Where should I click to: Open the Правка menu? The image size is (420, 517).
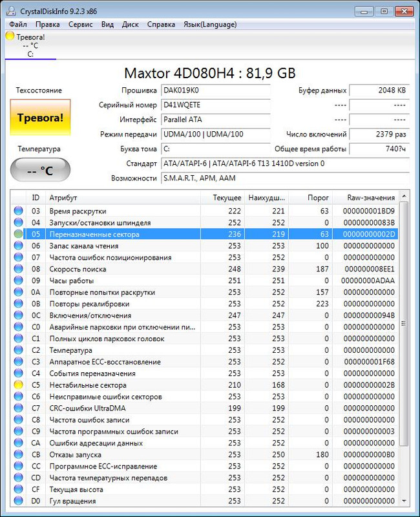47,25
